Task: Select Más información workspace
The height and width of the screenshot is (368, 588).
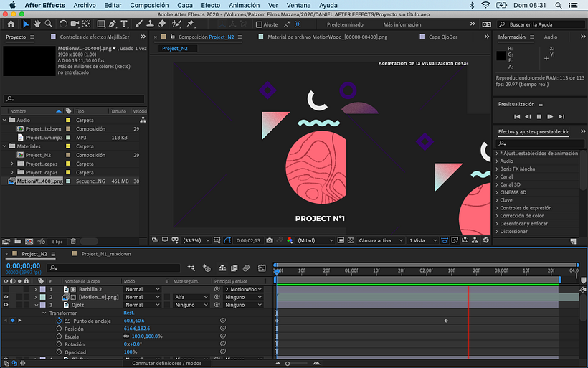Action: pos(402,24)
